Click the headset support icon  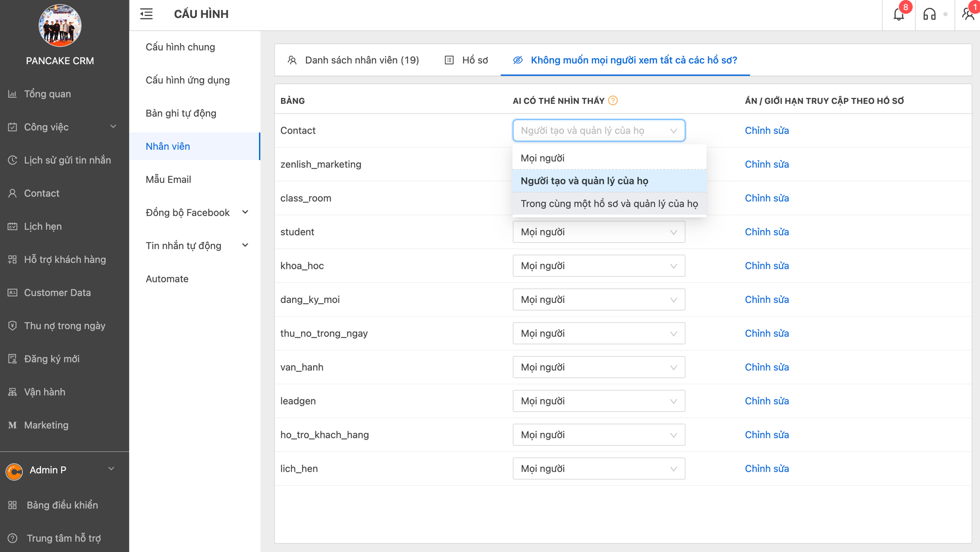[929, 14]
